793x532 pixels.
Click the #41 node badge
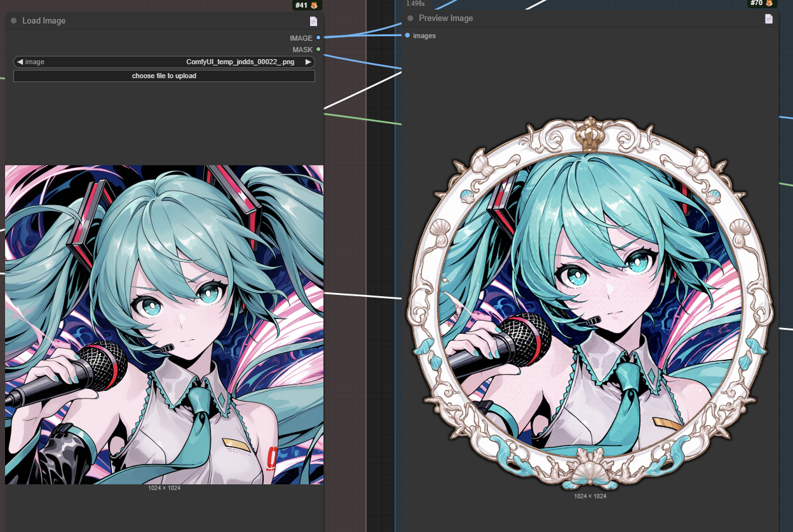307,5
